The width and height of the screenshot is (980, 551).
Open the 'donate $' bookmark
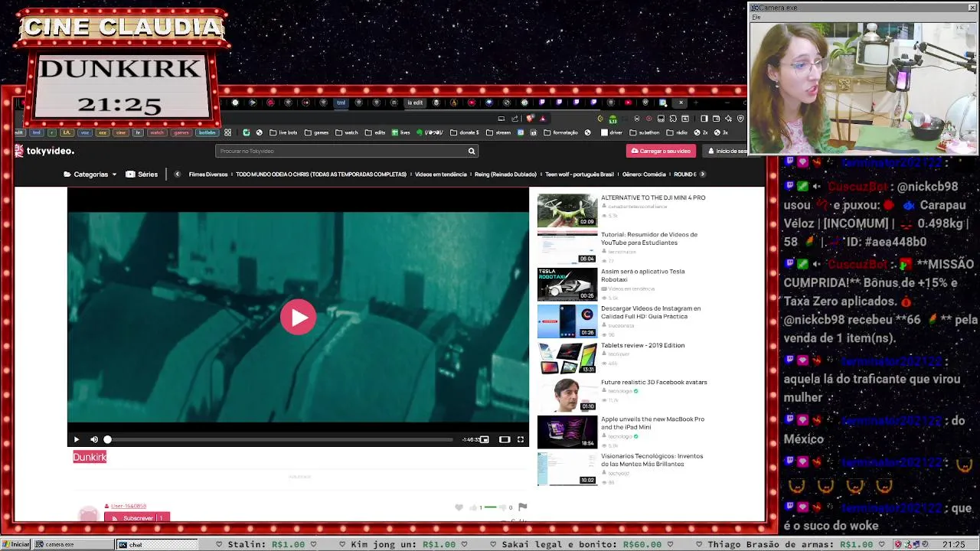point(465,132)
